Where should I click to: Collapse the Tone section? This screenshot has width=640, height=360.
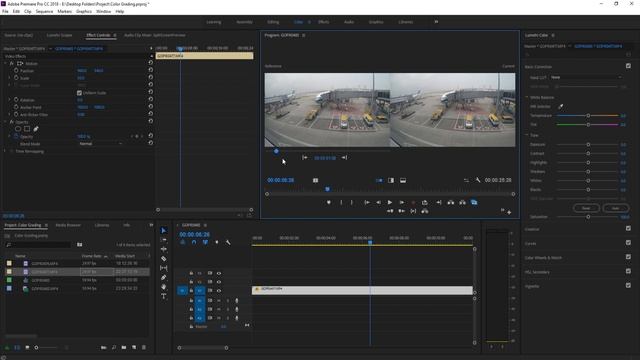point(527,135)
